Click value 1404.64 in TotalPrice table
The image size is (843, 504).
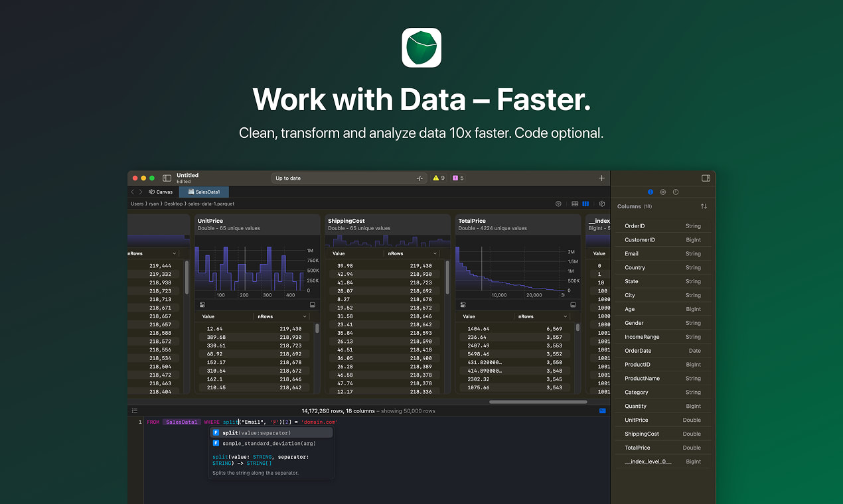pyautogui.click(x=479, y=328)
